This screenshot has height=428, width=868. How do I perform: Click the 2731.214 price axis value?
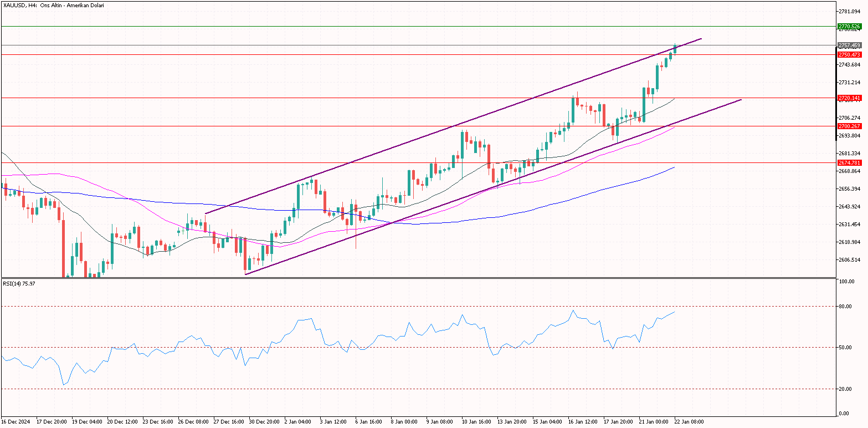pyautogui.click(x=849, y=82)
